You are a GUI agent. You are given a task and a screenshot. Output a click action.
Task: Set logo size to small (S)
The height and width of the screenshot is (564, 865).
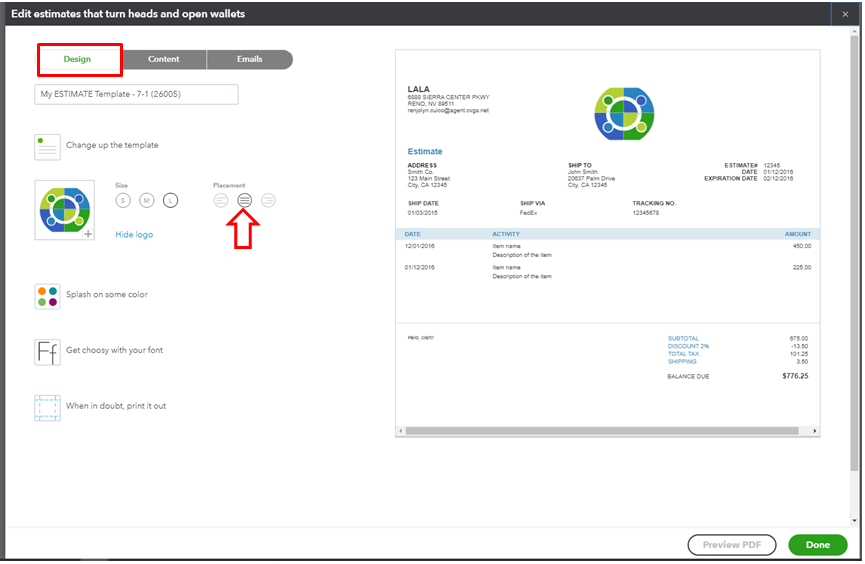(123, 200)
